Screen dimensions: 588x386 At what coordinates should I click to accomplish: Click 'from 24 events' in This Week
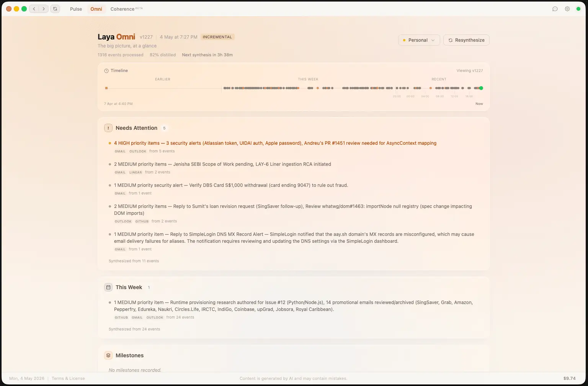180,317
